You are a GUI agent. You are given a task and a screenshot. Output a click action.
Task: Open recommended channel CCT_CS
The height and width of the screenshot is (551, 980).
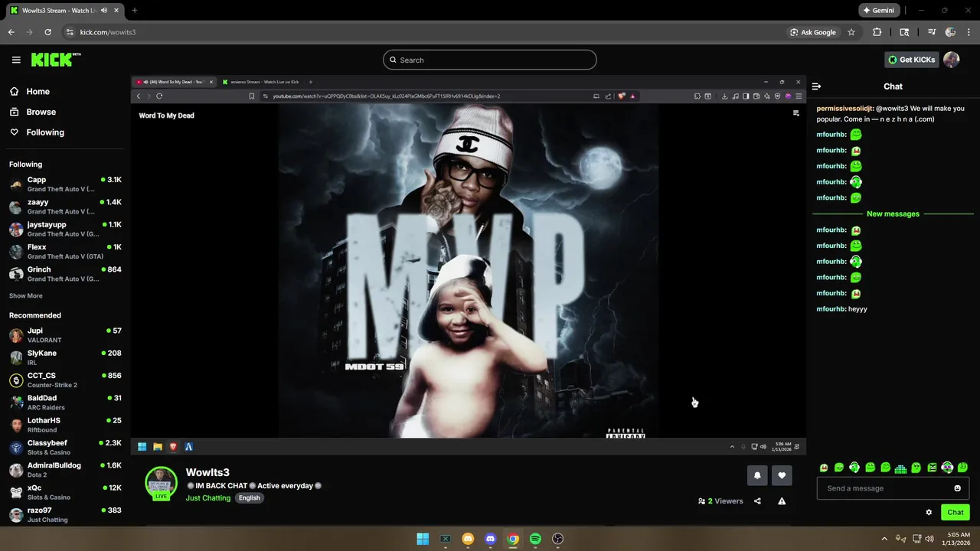(x=65, y=380)
